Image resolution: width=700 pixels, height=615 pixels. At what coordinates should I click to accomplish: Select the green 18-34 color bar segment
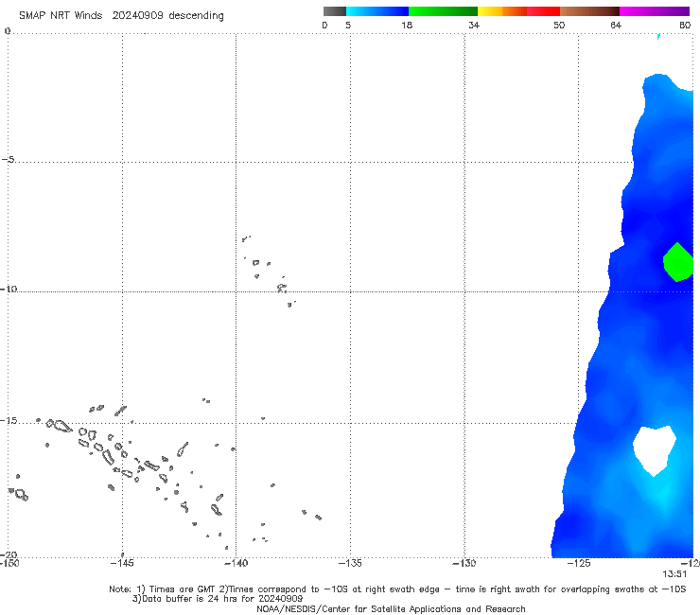(x=443, y=11)
